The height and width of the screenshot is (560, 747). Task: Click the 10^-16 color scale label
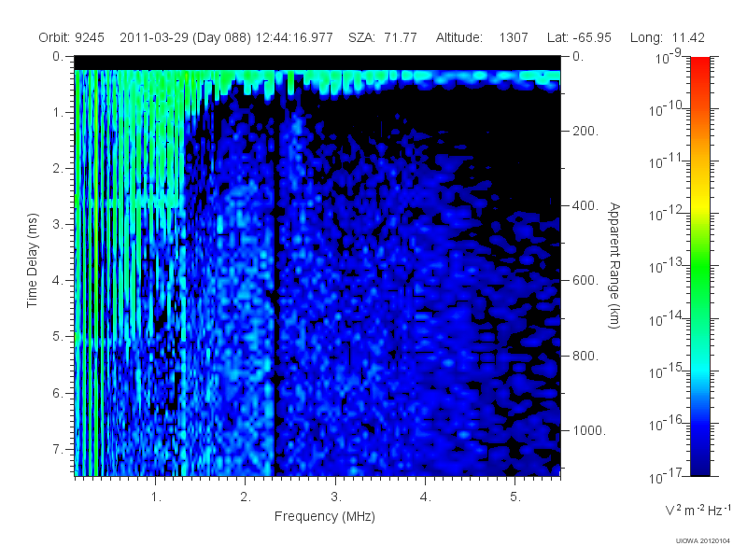(666, 424)
